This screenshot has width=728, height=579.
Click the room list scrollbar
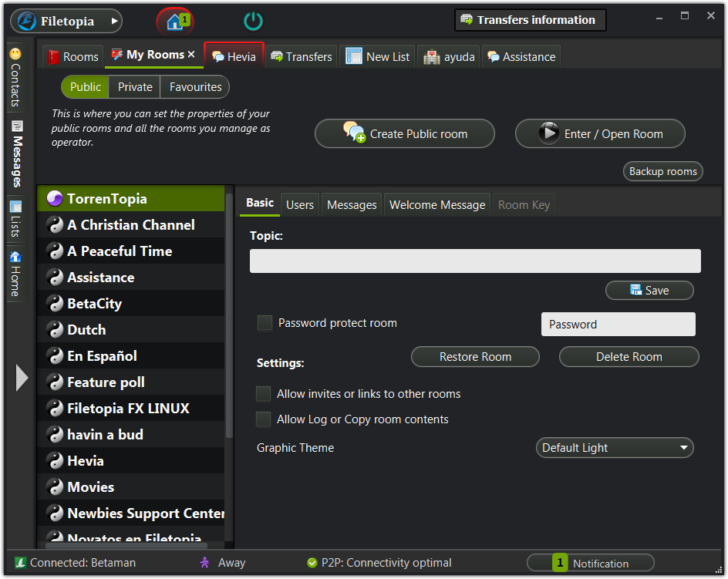(x=229, y=316)
